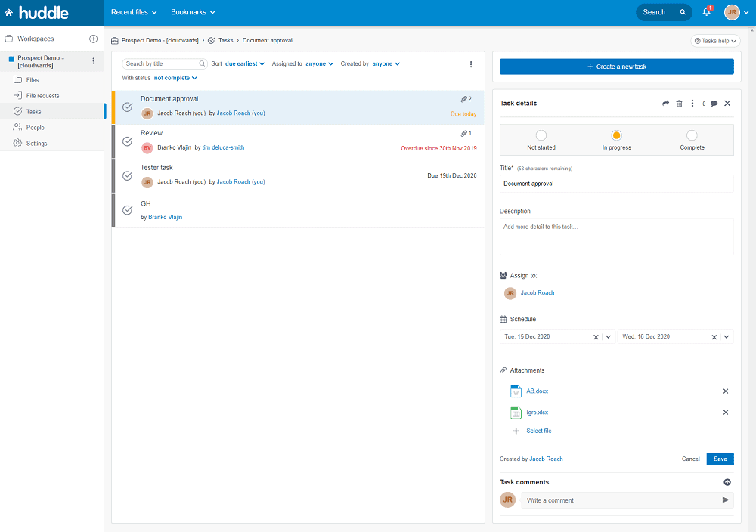Image resolution: width=756 pixels, height=532 pixels.
Task: Click Branko Vlajin link on GH task
Action: [166, 218]
